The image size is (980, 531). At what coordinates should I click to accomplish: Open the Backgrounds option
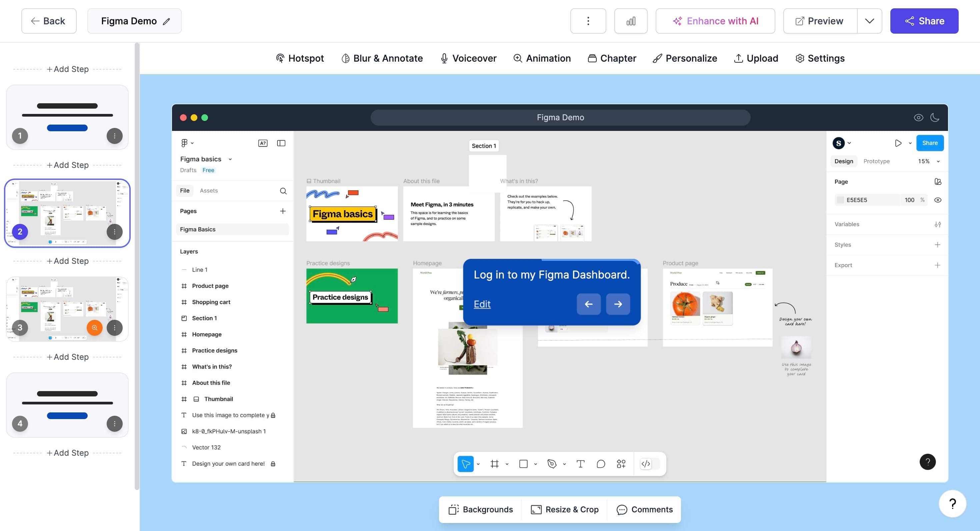pyautogui.click(x=481, y=510)
